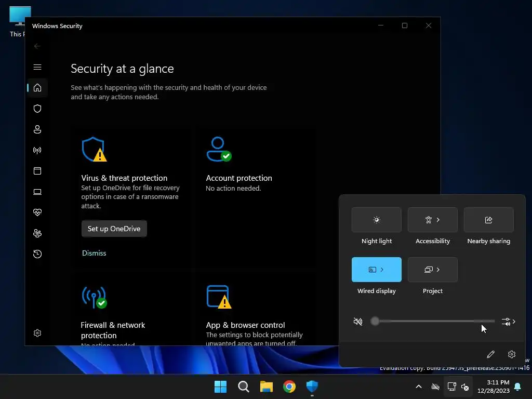This screenshot has width=532, height=399.
Task: Open the Account protection heading
Action: point(239,178)
